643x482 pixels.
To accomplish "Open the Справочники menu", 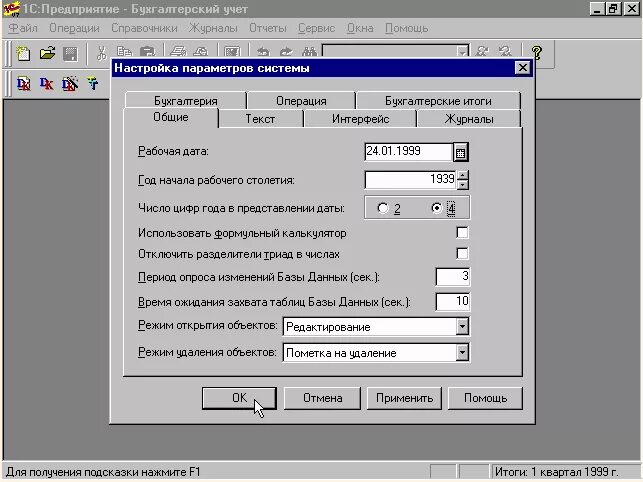I will 144,28.
